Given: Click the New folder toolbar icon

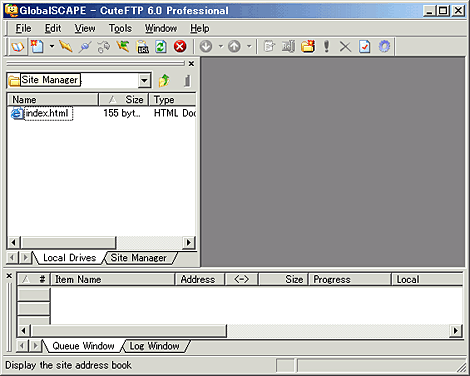Looking at the screenshot, I should pyautogui.click(x=308, y=47).
